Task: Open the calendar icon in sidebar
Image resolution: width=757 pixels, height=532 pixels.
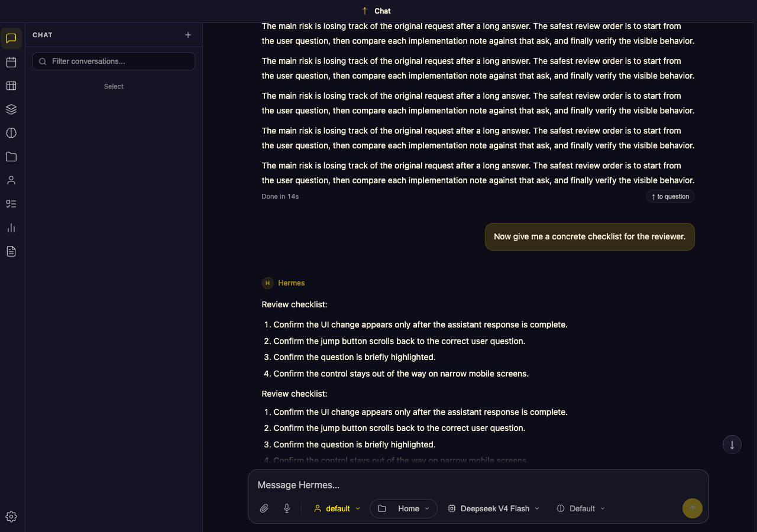Action: [x=11, y=62]
